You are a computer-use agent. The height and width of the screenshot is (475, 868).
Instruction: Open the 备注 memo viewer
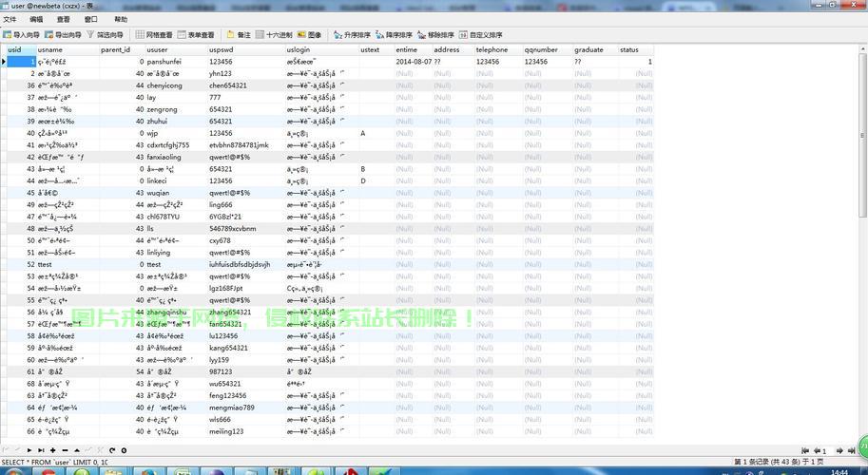coord(240,35)
